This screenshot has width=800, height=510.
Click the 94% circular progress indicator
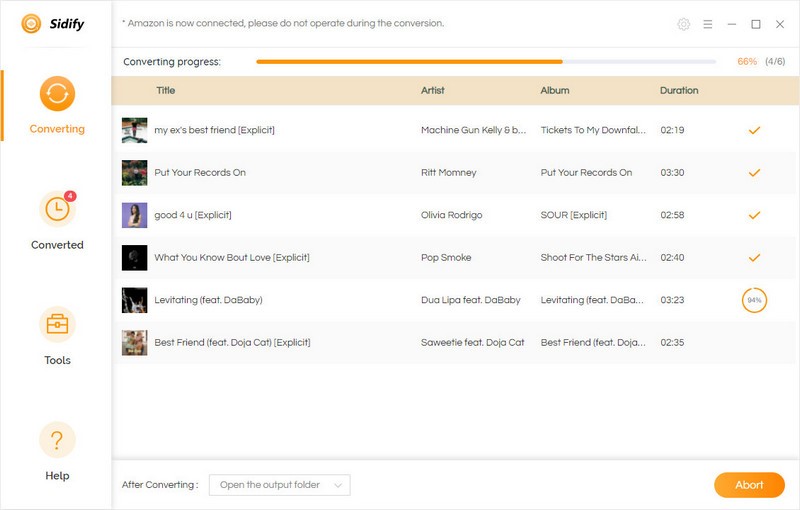(754, 300)
